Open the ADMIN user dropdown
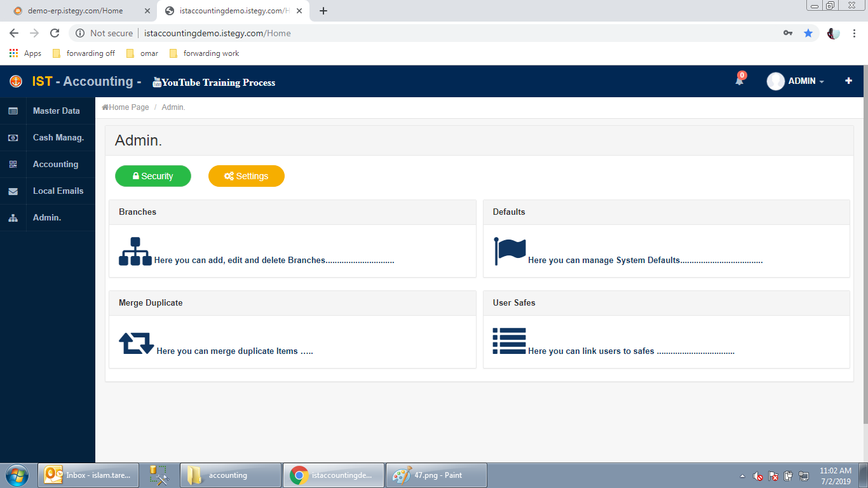868x488 pixels. (x=806, y=81)
